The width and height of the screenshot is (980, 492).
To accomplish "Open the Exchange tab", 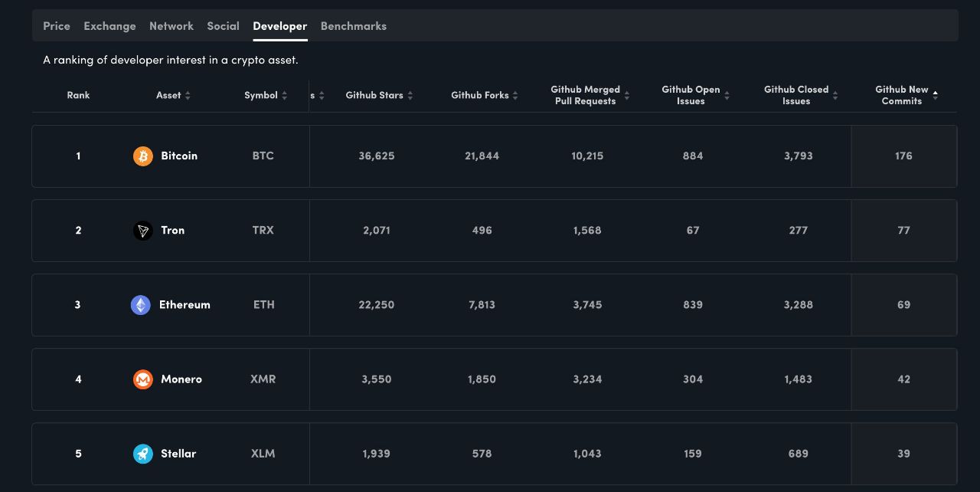I will click(x=109, y=26).
